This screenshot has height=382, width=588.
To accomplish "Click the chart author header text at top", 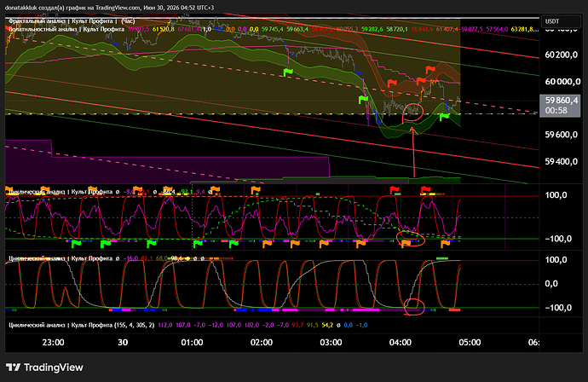I will click(x=109, y=8).
